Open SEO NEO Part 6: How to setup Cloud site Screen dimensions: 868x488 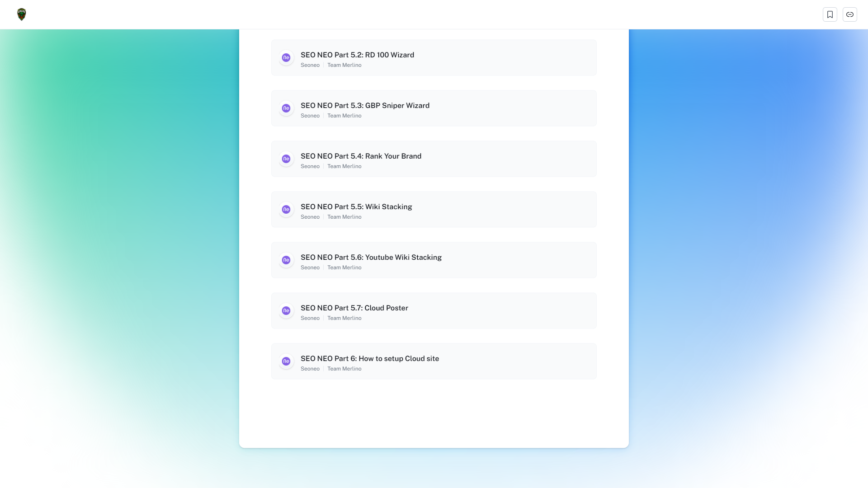pos(370,358)
